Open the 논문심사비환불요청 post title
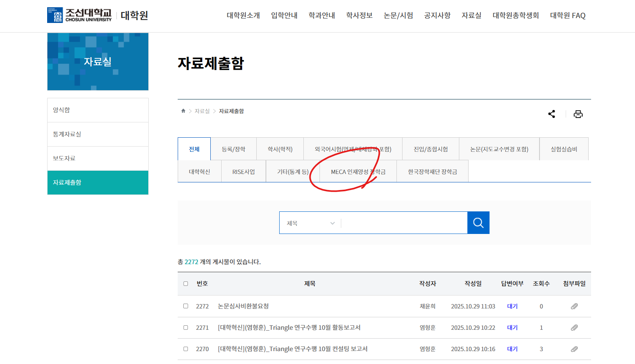 click(x=243, y=306)
